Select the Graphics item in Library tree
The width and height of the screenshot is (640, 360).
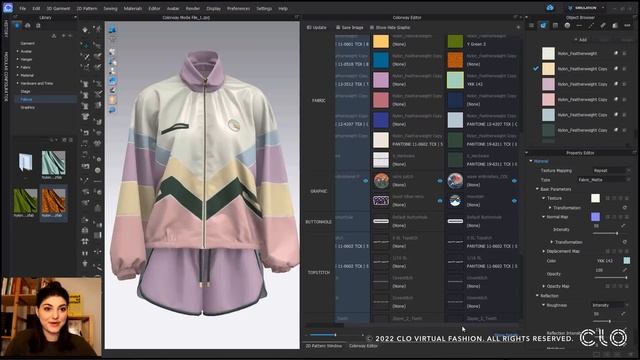[27, 107]
